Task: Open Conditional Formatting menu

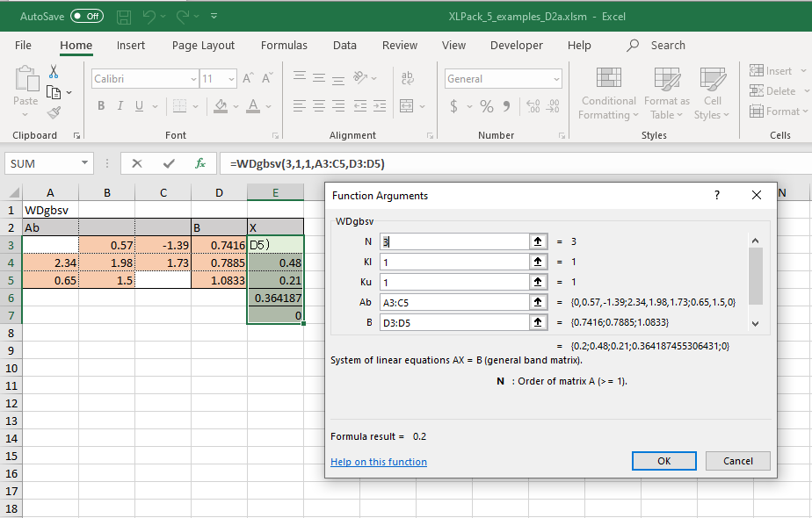Action: [x=608, y=93]
